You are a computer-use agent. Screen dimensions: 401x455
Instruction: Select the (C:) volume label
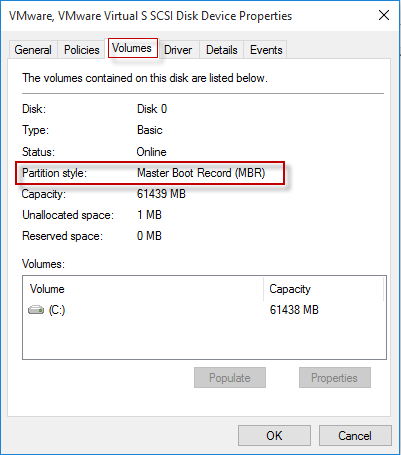[x=57, y=310]
